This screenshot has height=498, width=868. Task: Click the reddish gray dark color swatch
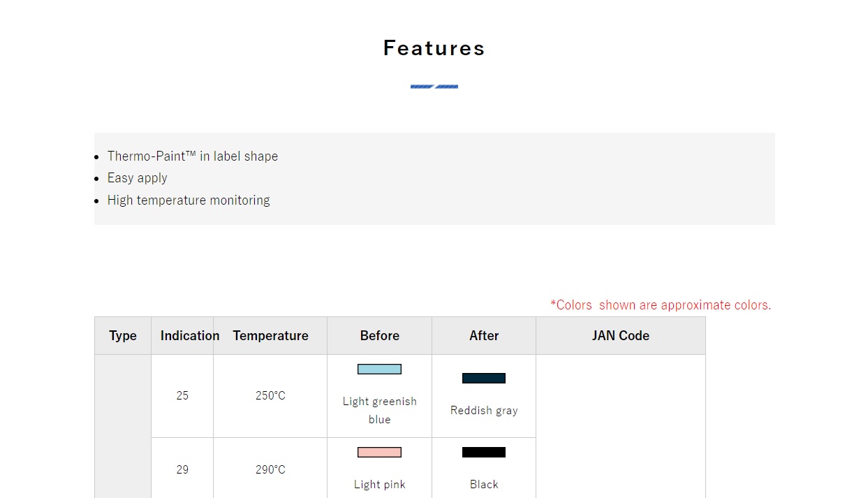(x=484, y=378)
